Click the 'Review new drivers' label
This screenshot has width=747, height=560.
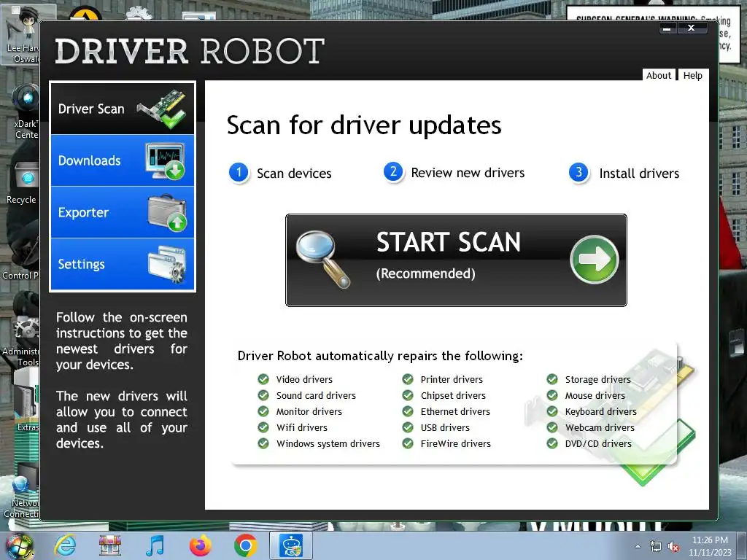pos(468,173)
